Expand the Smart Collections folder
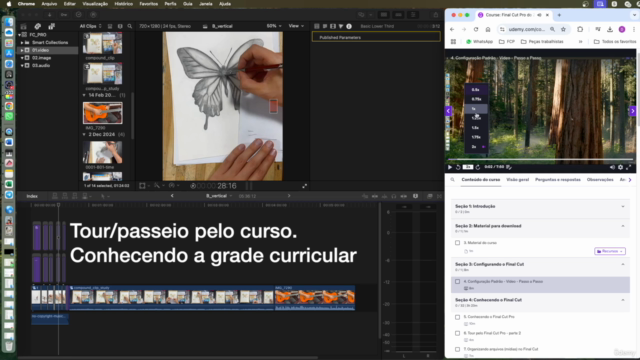The height and width of the screenshot is (360, 640). coord(22,42)
